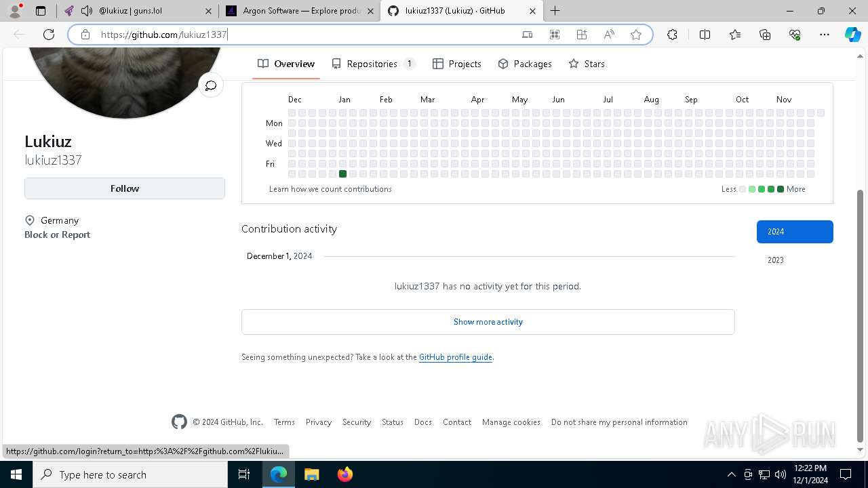
Task: Click Show more activity button
Action: click(x=488, y=322)
